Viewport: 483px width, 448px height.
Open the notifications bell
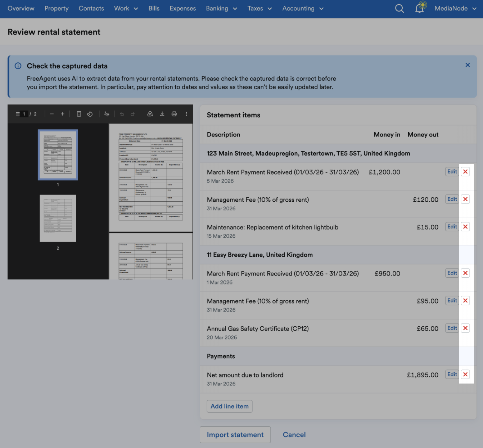point(420,8)
